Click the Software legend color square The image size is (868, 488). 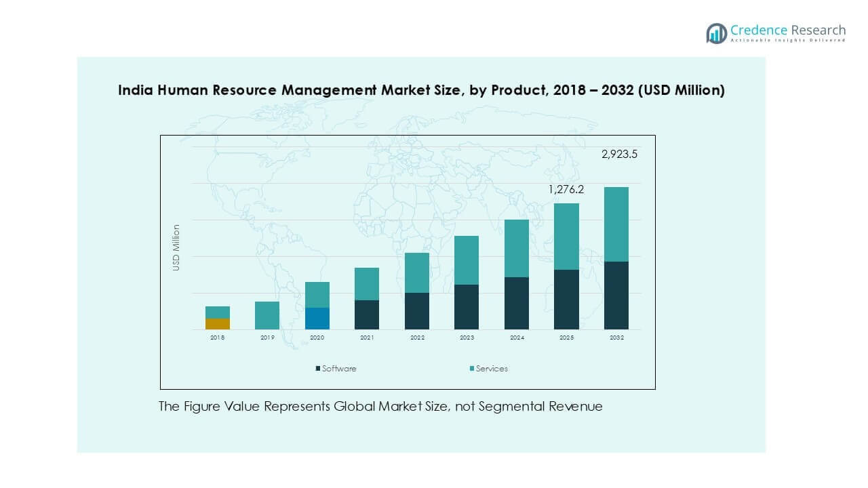point(318,369)
